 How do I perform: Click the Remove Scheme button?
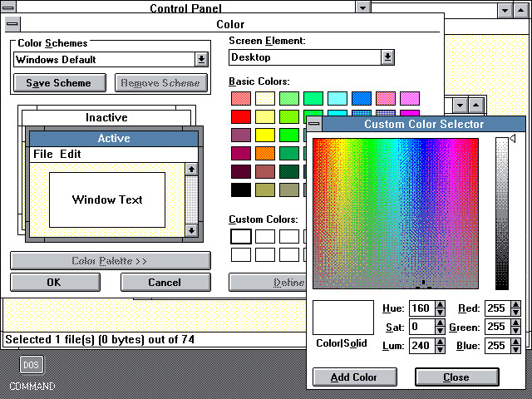(x=160, y=83)
